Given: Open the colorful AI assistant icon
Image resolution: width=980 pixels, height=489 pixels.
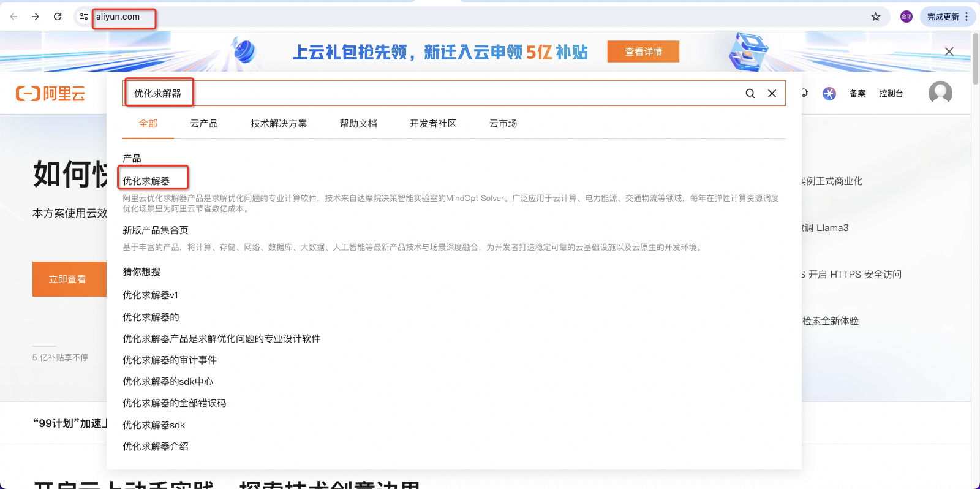Looking at the screenshot, I should click(829, 93).
